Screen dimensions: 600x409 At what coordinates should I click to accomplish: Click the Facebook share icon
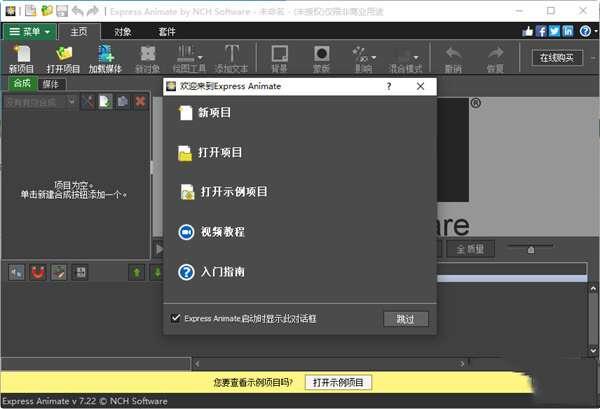tap(541, 32)
